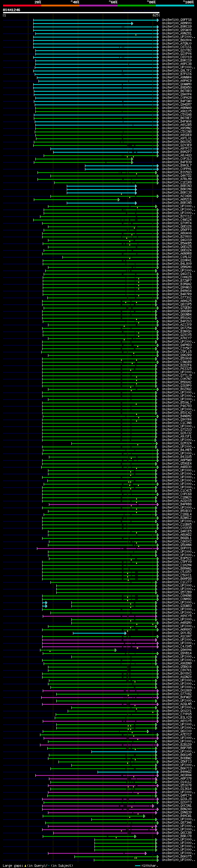The image size is (197, 868).
Task: Click the UniRef100_A9TL01 entry
Action: coord(177,139)
